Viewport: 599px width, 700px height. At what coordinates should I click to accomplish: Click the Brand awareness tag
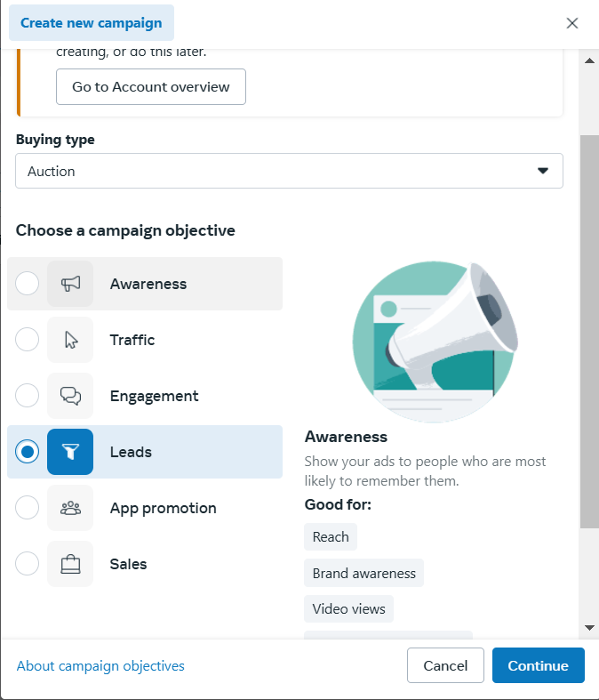[x=364, y=573]
